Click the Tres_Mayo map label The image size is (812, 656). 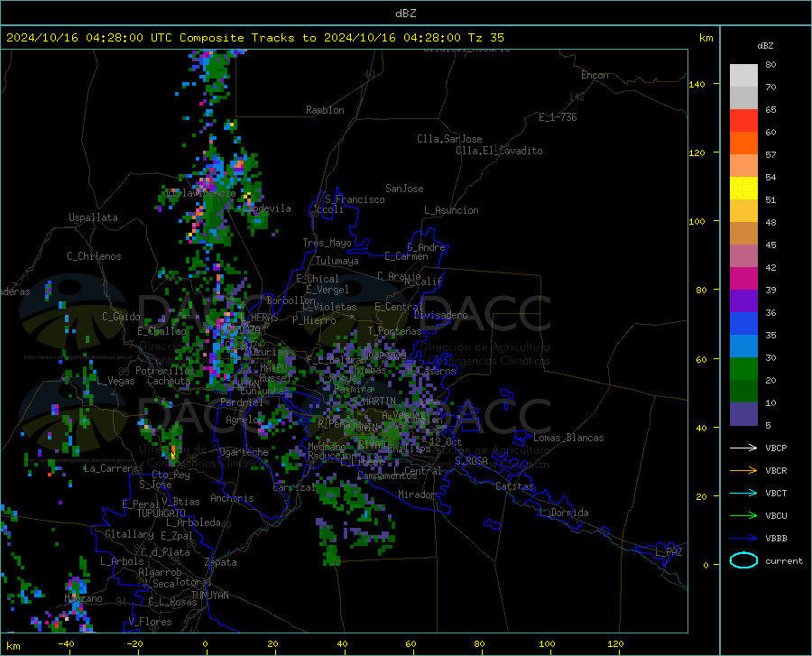[327, 243]
